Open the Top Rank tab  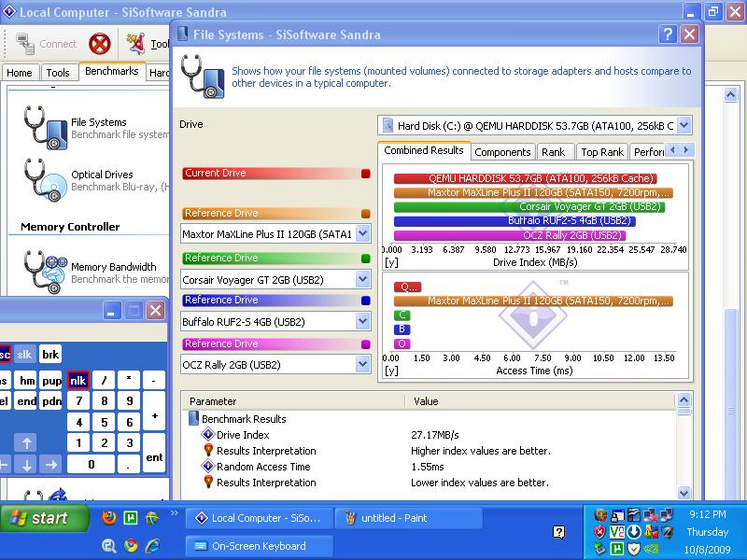point(601,152)
